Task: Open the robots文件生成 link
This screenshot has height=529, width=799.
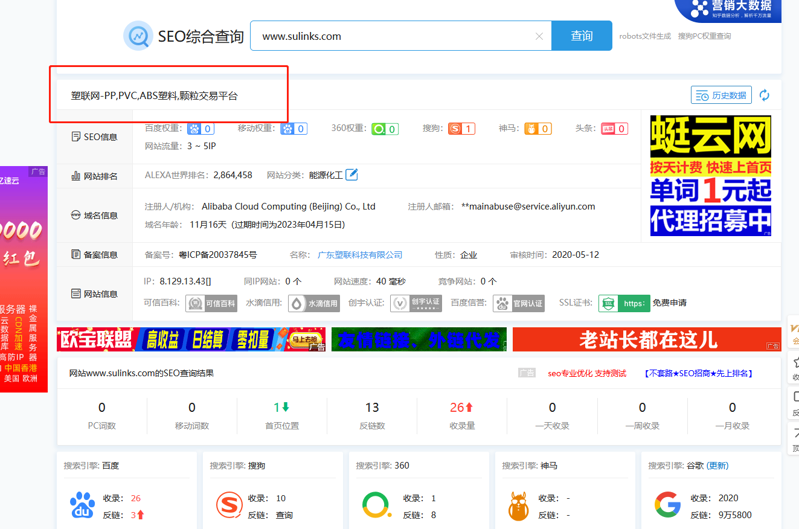Action: point(645,36)
